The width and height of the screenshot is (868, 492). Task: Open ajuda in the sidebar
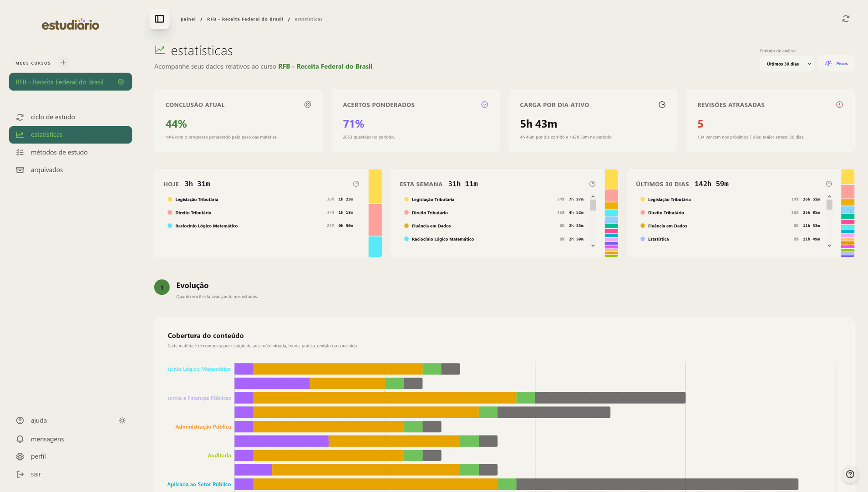39,420
